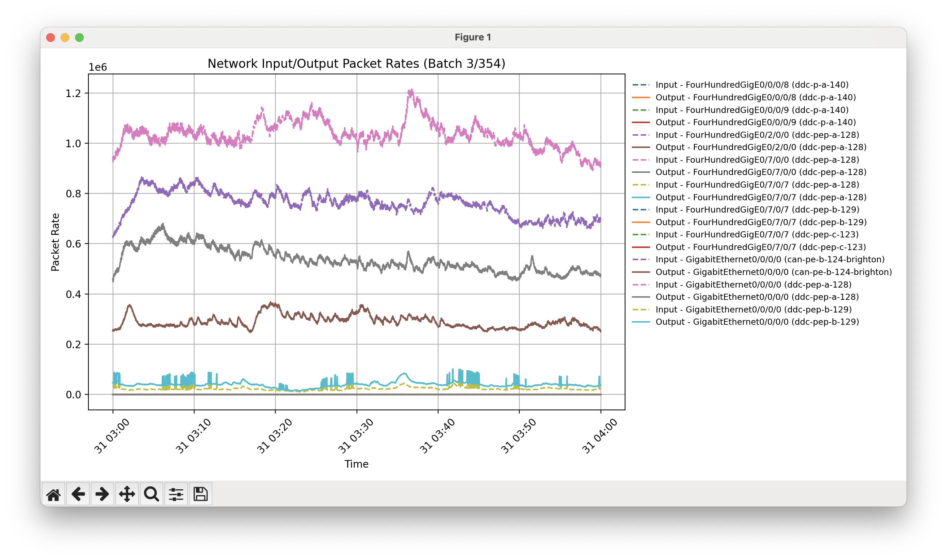947x560 pixels.
Task: Click the Save figure floppy icon
Action: pyautogui.click(x=200, y=494)
